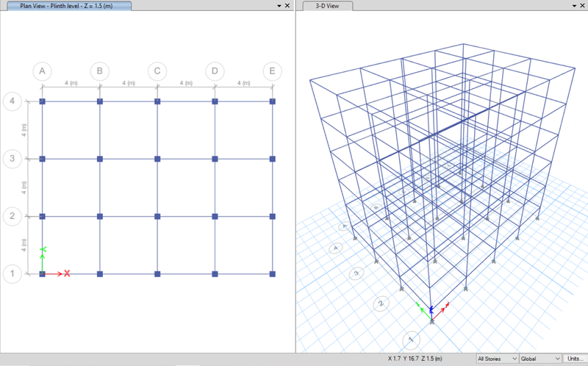The width and height of the screenshot is (588, 366).
Task: Click the 4 (m) dimension between B and C
Action: point(128,83)
